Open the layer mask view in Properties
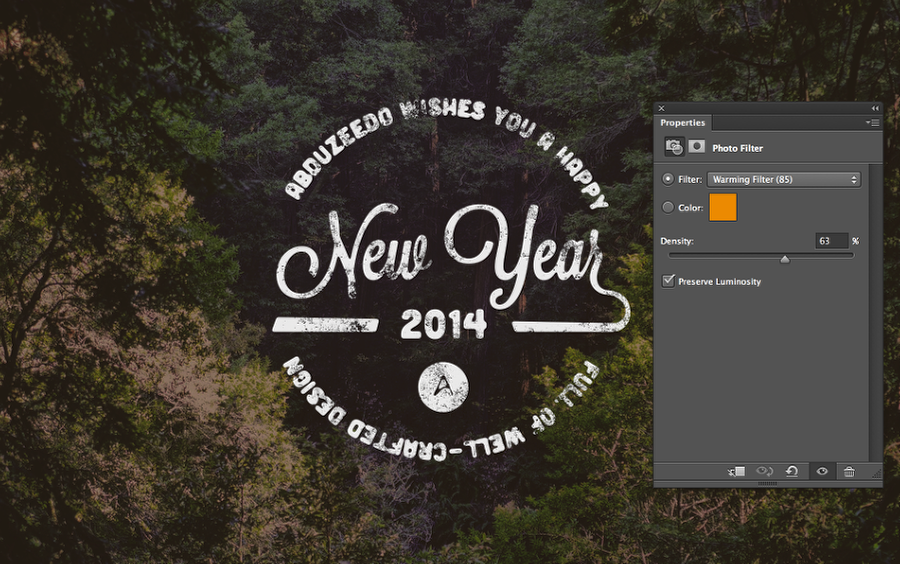Viewport: 900px width, 564px height. point(697,146)
